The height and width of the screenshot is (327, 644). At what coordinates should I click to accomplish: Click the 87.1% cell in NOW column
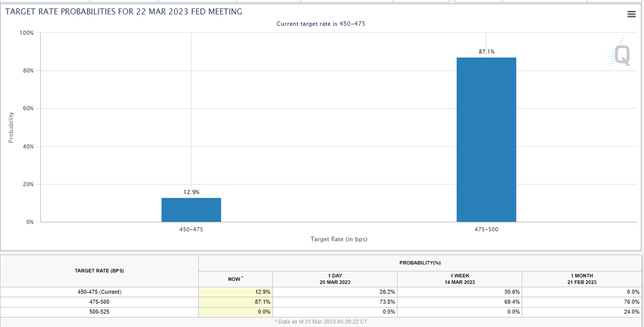tap(236, 302)
